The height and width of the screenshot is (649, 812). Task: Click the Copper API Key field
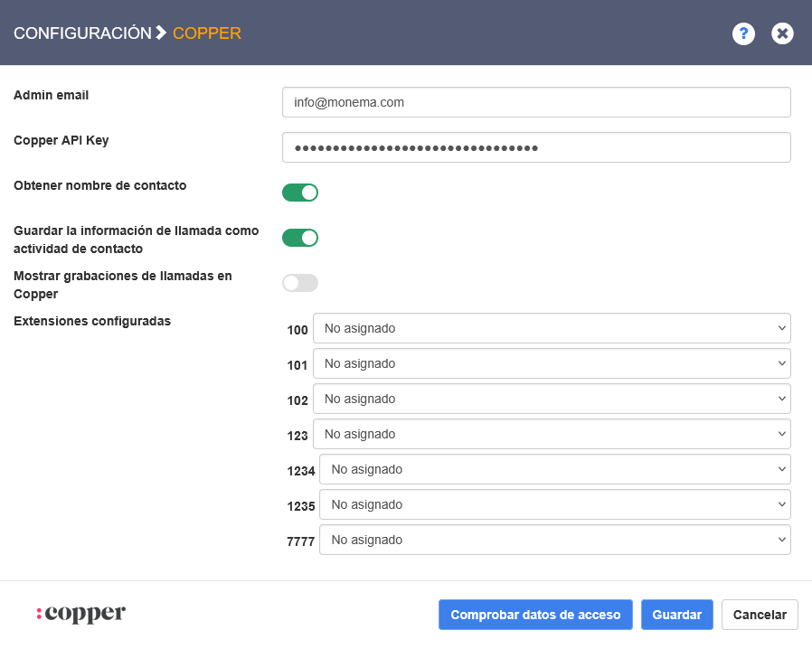pyautogui.click(x=536, y=147)
